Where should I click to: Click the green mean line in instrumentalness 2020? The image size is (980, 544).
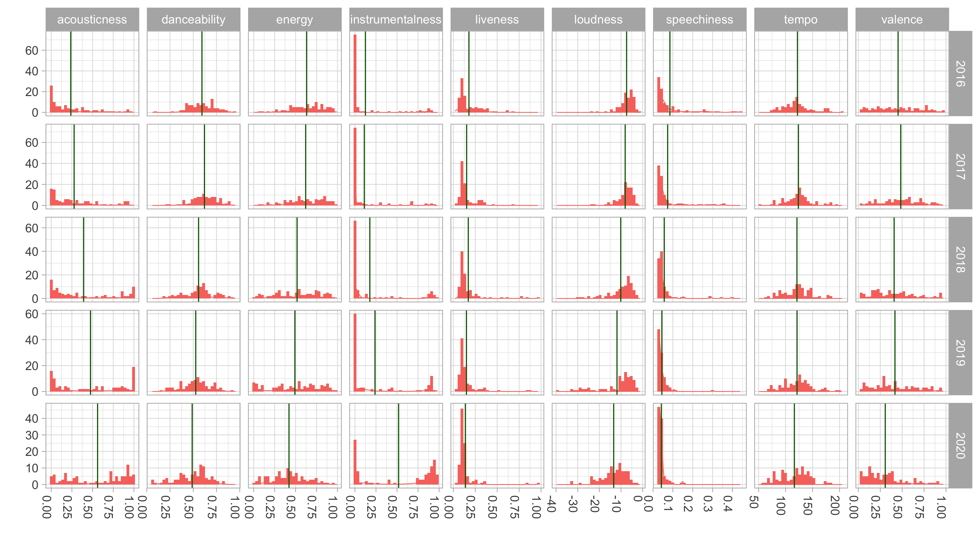(398, 445)
